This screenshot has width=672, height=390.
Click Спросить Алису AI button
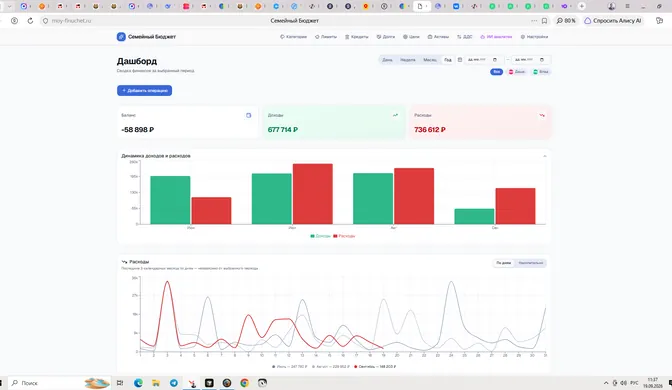(613, 21)
